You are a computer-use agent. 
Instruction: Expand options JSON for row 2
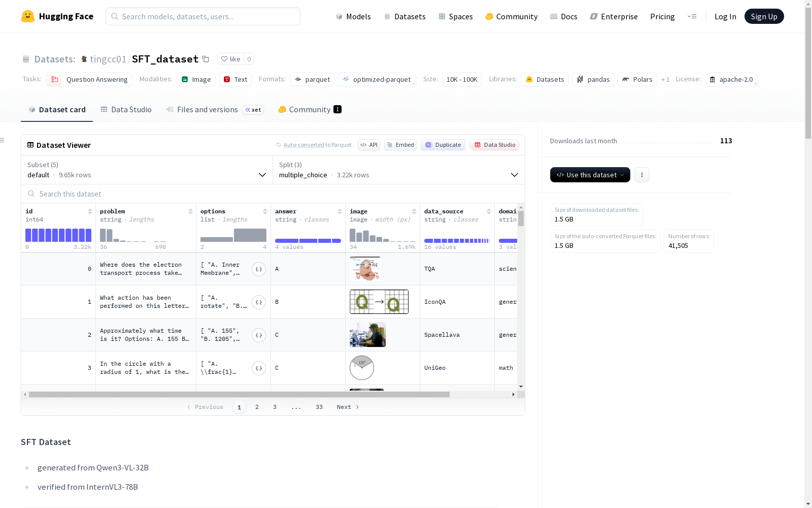259,335
